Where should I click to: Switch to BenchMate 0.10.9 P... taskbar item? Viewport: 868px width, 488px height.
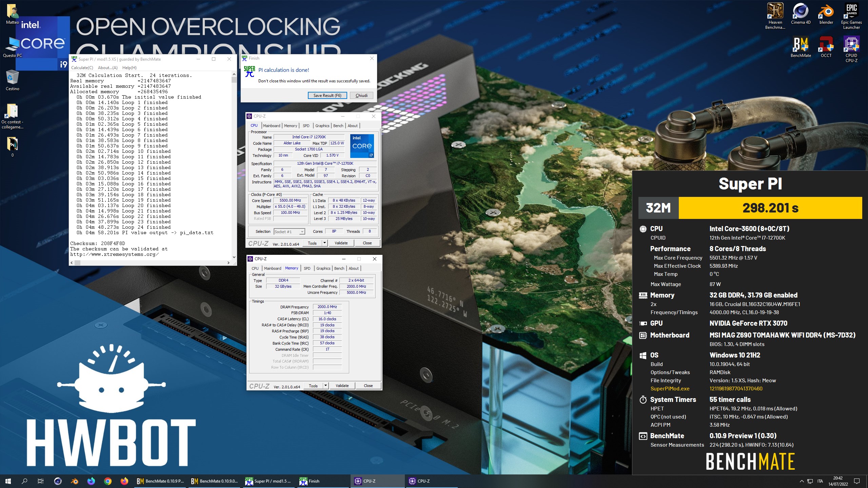click(160, 481)
